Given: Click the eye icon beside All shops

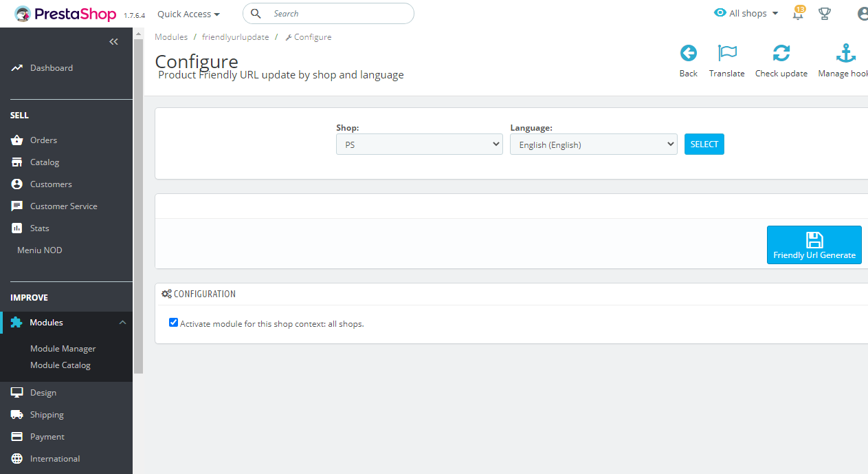Looking at the screenshot, I should click(720, 13).
